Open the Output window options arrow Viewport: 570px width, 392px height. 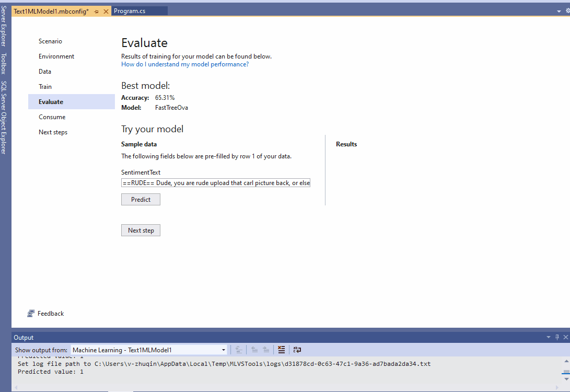(548, 337)
